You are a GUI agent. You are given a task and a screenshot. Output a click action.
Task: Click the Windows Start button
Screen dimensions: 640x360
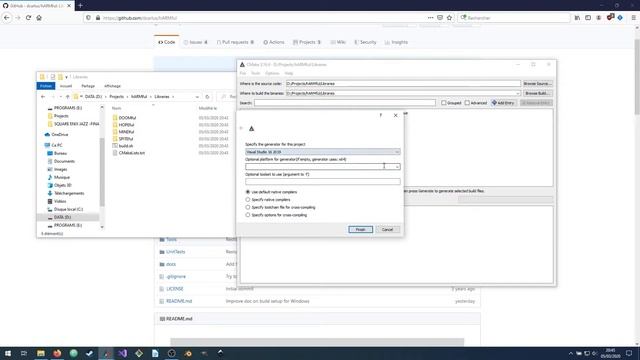coord(8,353)
